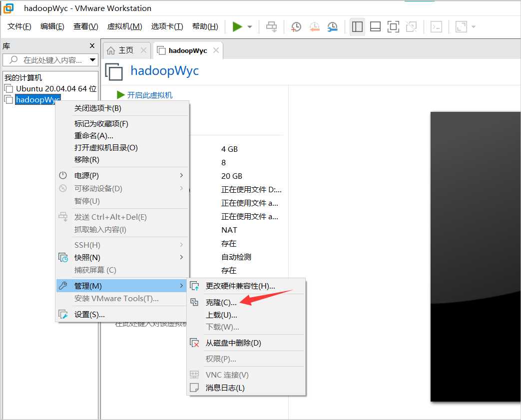Click the hardware compatibility icon in submenu
This screenshot has height=420, width=521.
click(x=194, y=286)
